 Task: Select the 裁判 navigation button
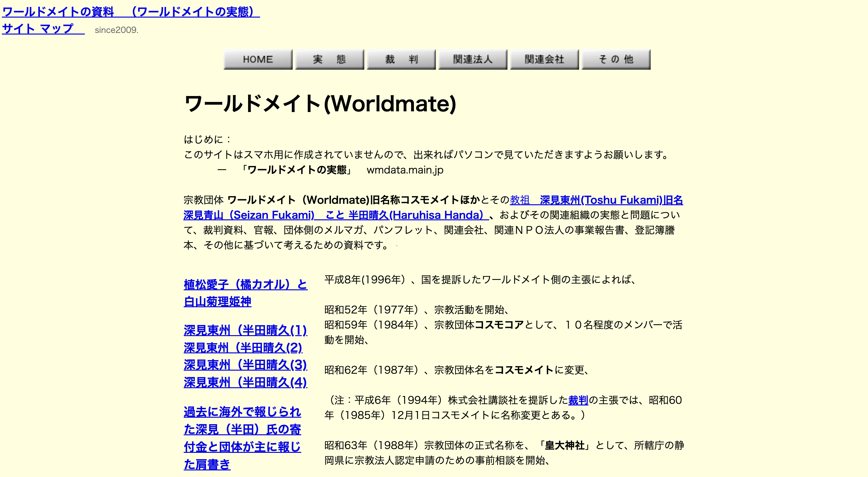pyautogui.click(x=401, y=59)
